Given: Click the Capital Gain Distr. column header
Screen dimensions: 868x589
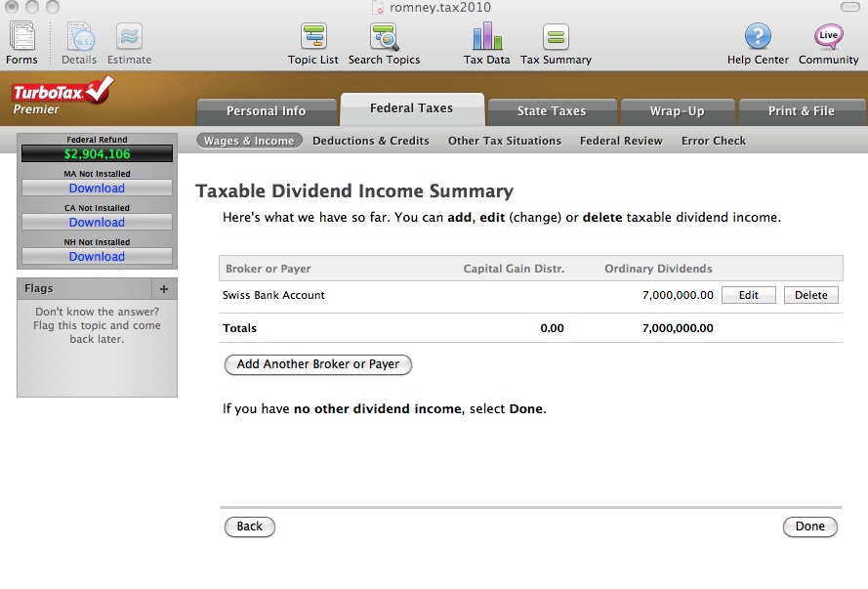Looking at the screenshot, I should point(514,269).
